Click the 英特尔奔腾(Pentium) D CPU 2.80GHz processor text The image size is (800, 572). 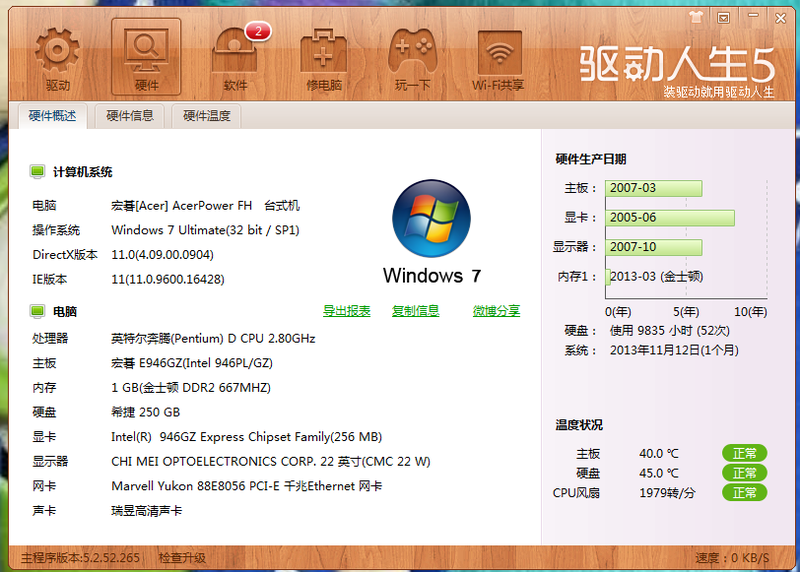pyautogui.click(x=213, y=338)
